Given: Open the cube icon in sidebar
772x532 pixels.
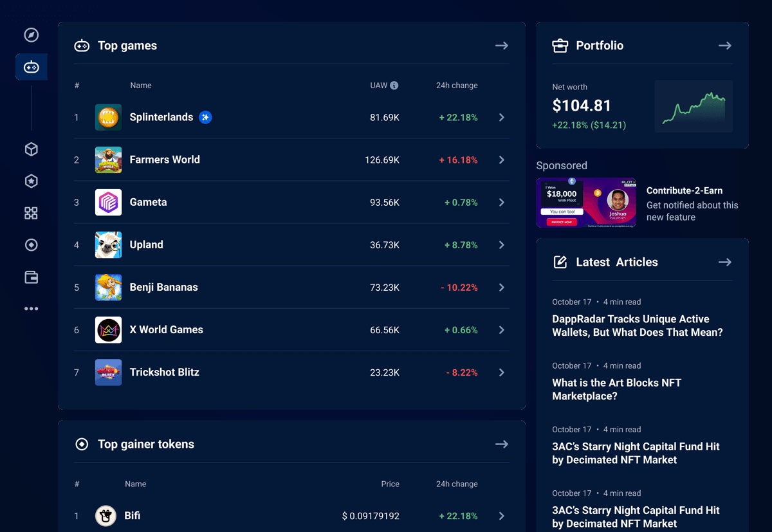Looking at the screenshot, I should (x=31, y=149).
